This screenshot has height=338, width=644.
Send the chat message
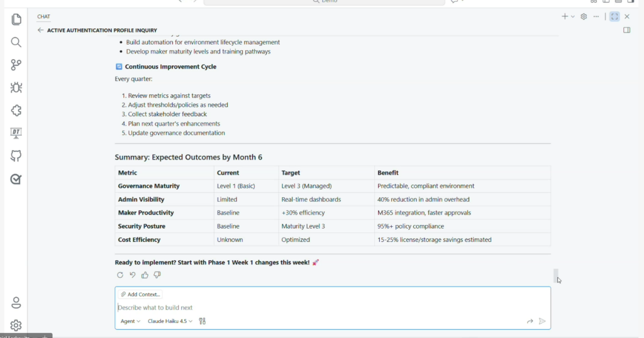542,321
